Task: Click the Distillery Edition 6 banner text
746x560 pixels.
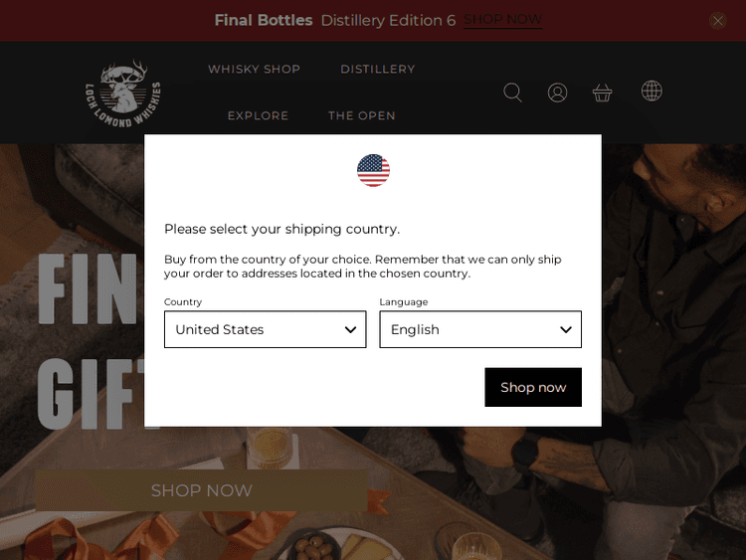Action: click(x=388, y=20)
